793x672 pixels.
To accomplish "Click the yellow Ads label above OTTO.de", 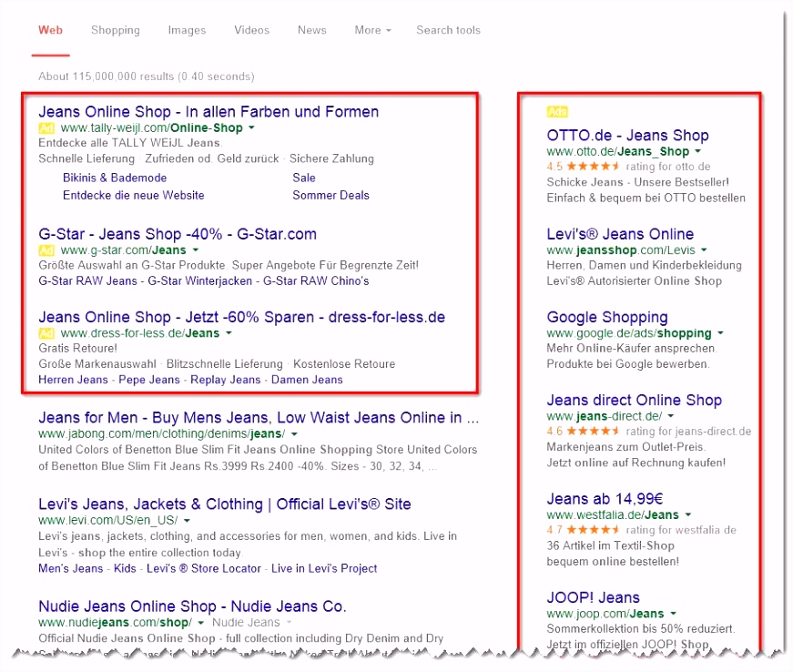I will 557,112.
